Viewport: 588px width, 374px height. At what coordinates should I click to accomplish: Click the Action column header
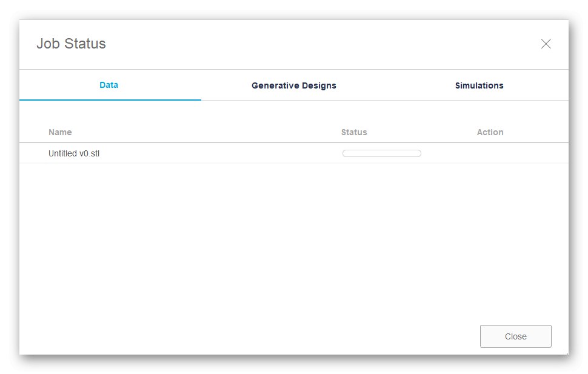tap(490, 132)
